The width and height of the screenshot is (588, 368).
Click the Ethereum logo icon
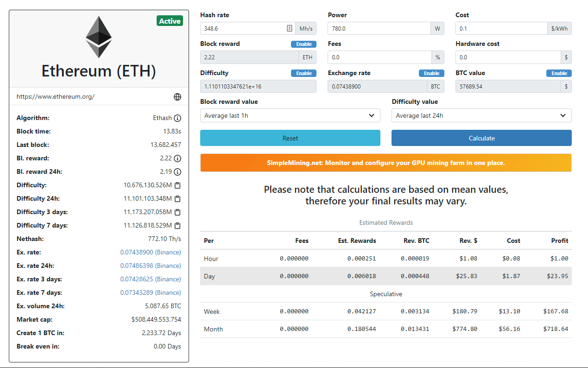(x=99, y=37)
